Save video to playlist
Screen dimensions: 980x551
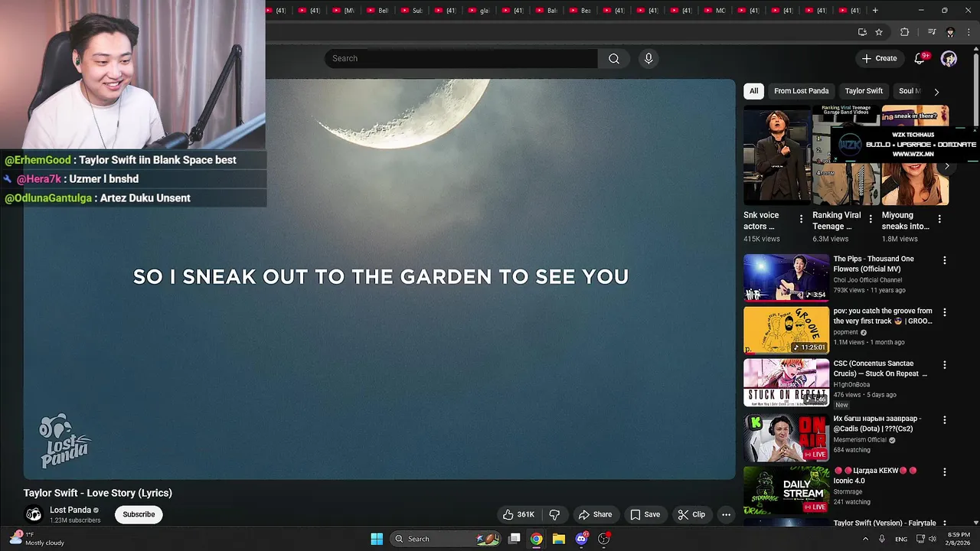point(645,514)
